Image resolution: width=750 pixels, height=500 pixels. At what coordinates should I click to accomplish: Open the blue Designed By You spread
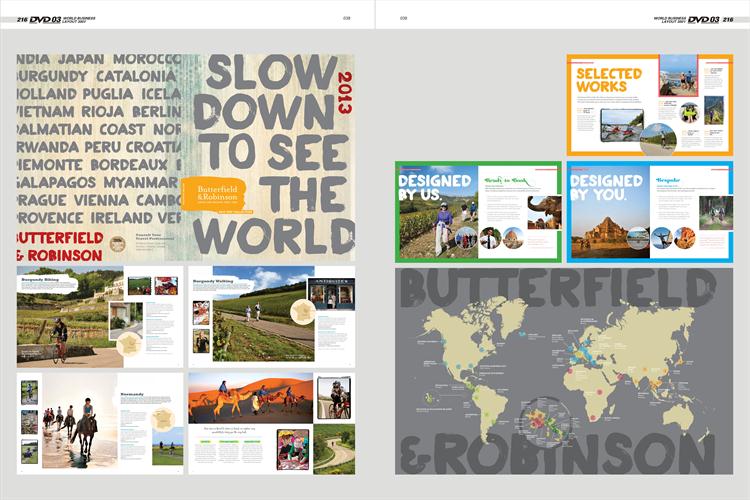[650, 212]
